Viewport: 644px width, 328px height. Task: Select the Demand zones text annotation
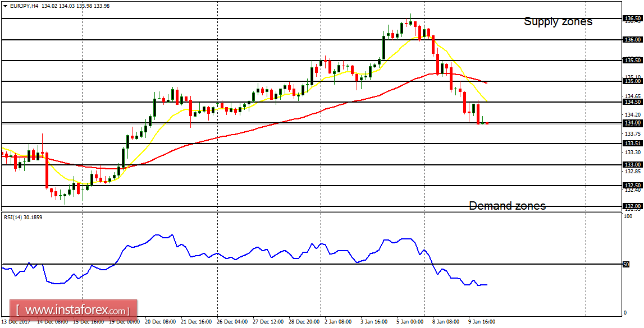pos(508,206)
